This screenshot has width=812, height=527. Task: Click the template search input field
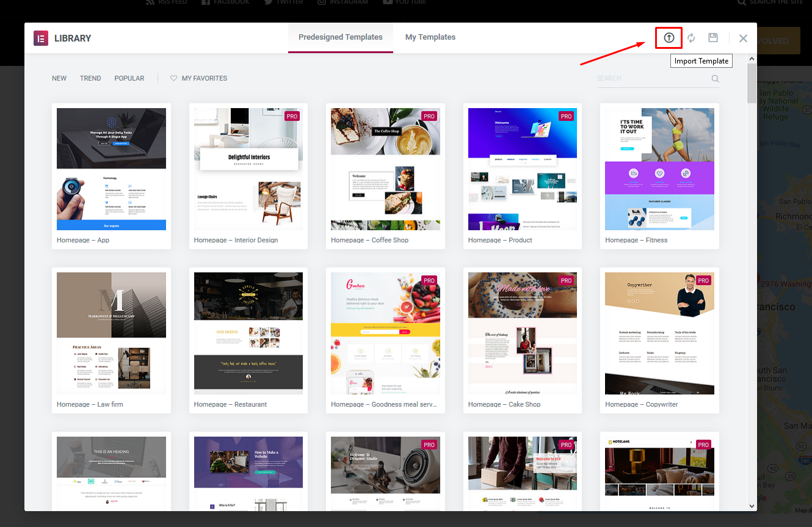point(650,78)
